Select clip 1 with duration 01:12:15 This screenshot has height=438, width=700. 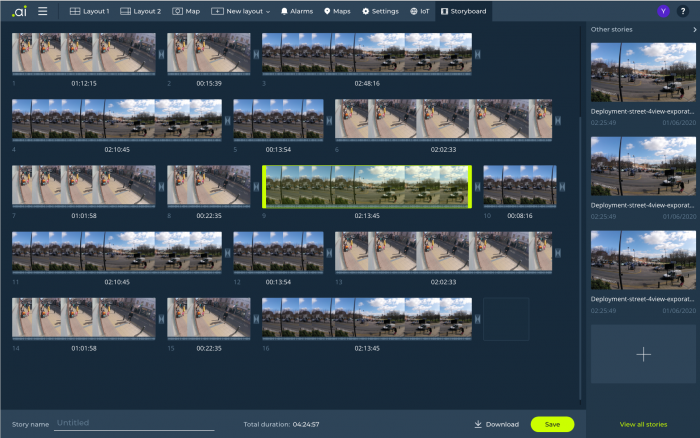84,54
